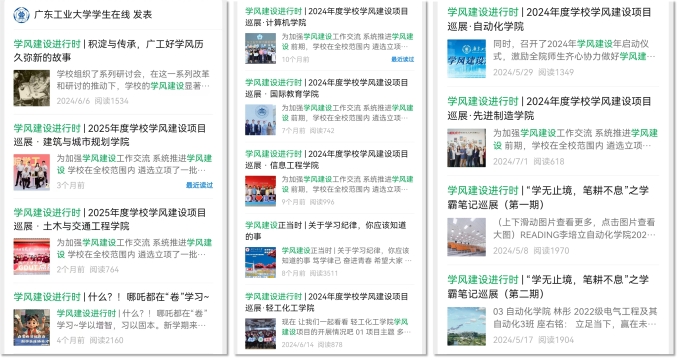Open the 先进制造学院 article title
This screenshot has width=680, height=361.
point(549,108)
